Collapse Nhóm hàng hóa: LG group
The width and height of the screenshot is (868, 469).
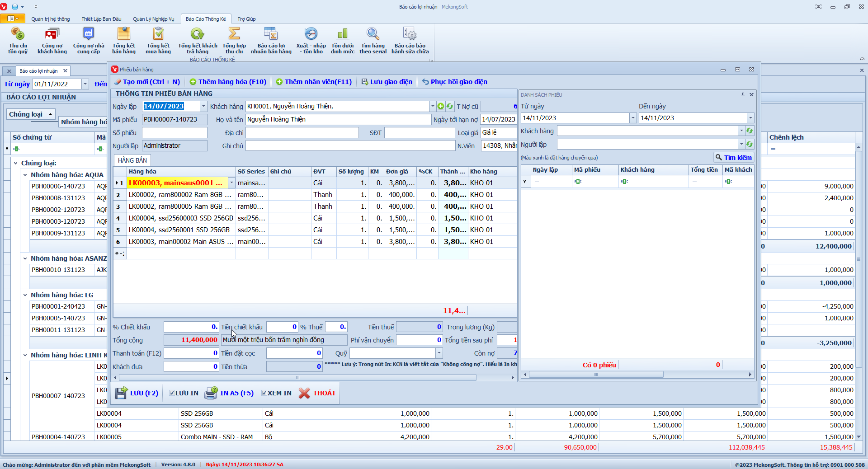coord(25,295)
